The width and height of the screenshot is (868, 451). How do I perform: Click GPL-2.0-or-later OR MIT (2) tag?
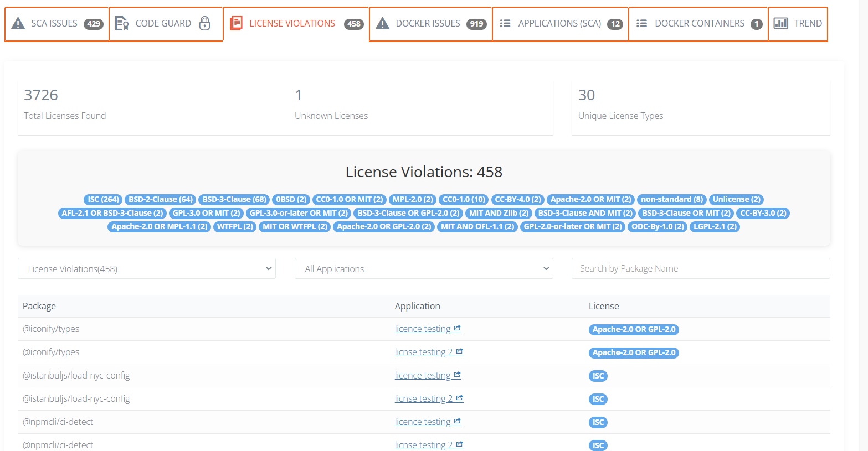(573, 226)
